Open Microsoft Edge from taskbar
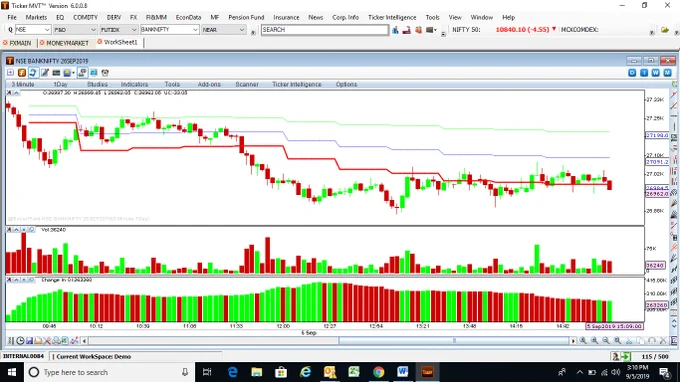This screenshot has width=680, height=382. (232, 372)
